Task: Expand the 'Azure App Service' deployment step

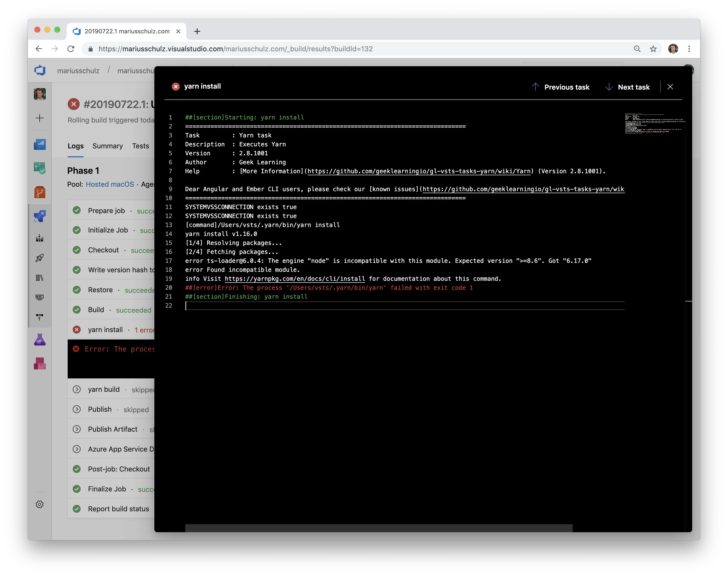Action: tap(77, 449)
